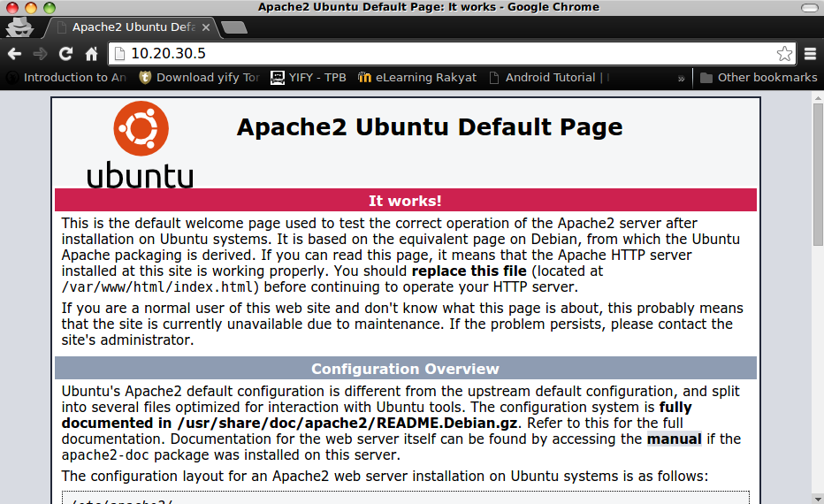Image resolution: width=824 pixels, height=504 pixels.
Task: Click the window pill button in title bar
Action: coord(809,7)
